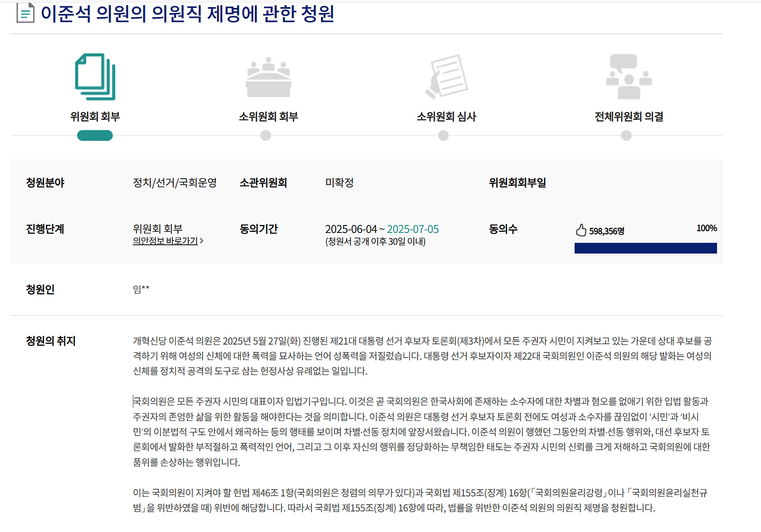761x532 pixels.
Task: Select the 소위원회 심사 step label
Action: pyautogui.click(x=446, y=116)
